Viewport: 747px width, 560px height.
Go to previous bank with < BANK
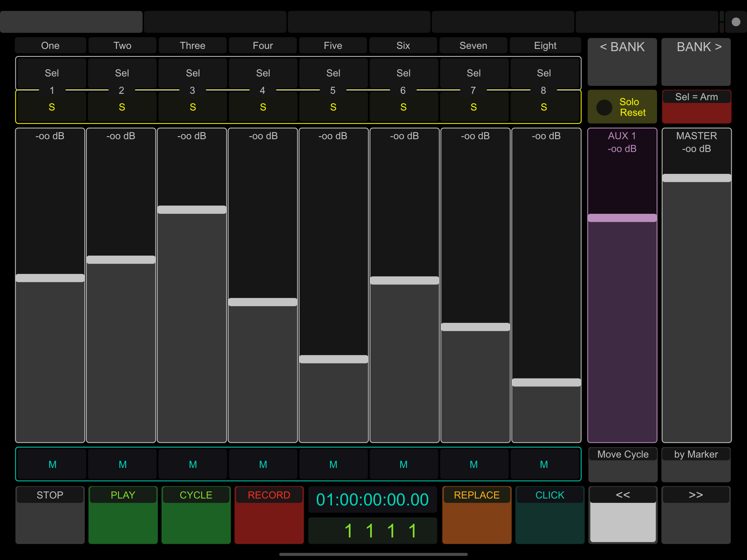coord(622,62)
